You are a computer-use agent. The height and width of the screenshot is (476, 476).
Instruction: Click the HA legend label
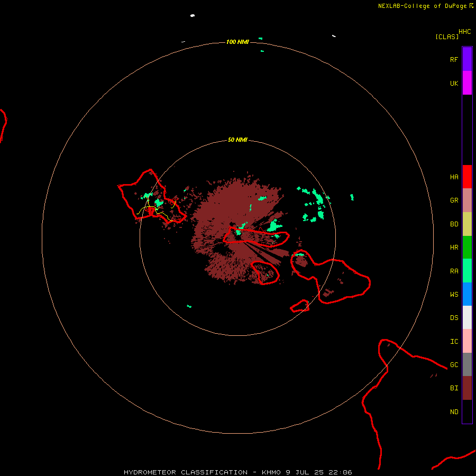click(454, 177)
